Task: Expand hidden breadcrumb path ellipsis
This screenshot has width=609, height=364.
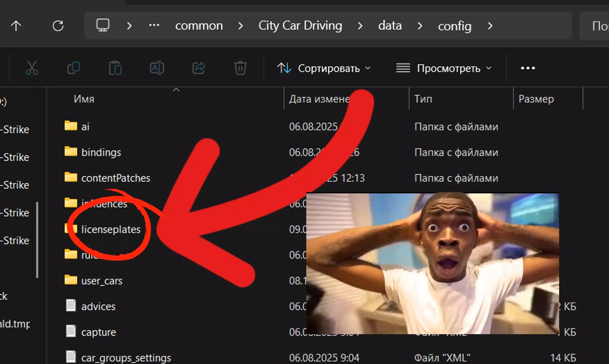Action: 154,25
